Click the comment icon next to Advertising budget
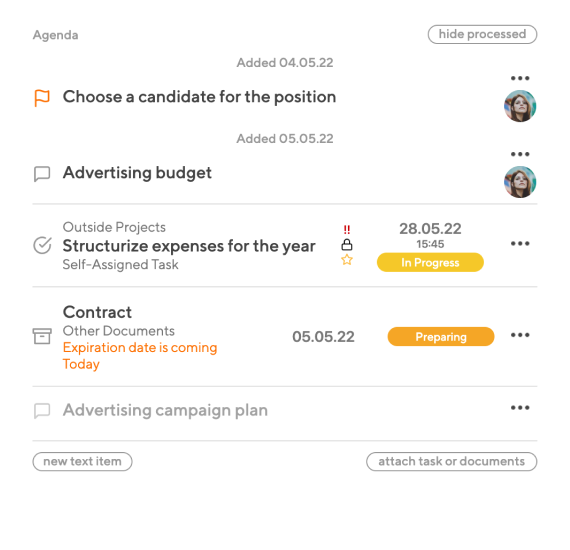Image resolution: width=570 pixels, height=550 pixels. click(x=42, y=174)
